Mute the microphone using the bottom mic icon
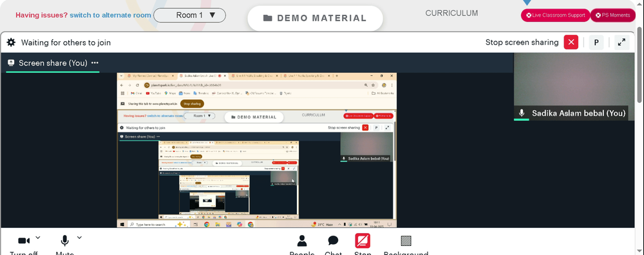Viewport: 644px width, 255px height. coord(64,241)
